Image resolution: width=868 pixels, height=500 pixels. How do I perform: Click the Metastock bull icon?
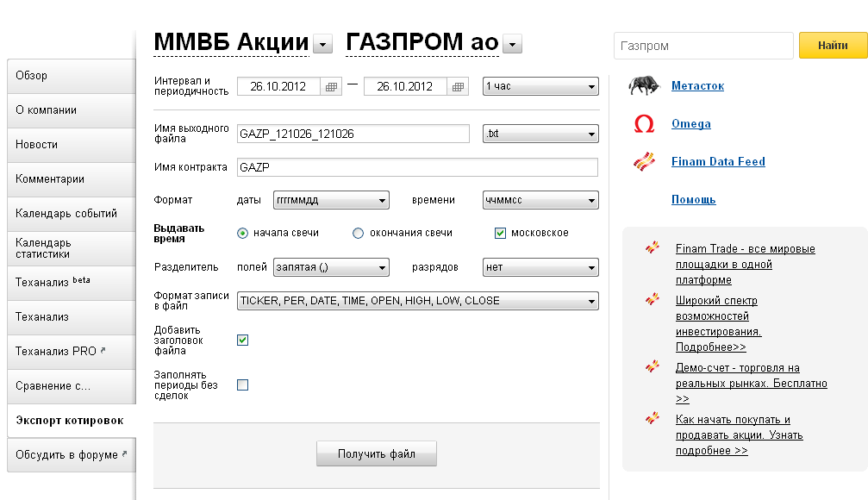(644, 85)
